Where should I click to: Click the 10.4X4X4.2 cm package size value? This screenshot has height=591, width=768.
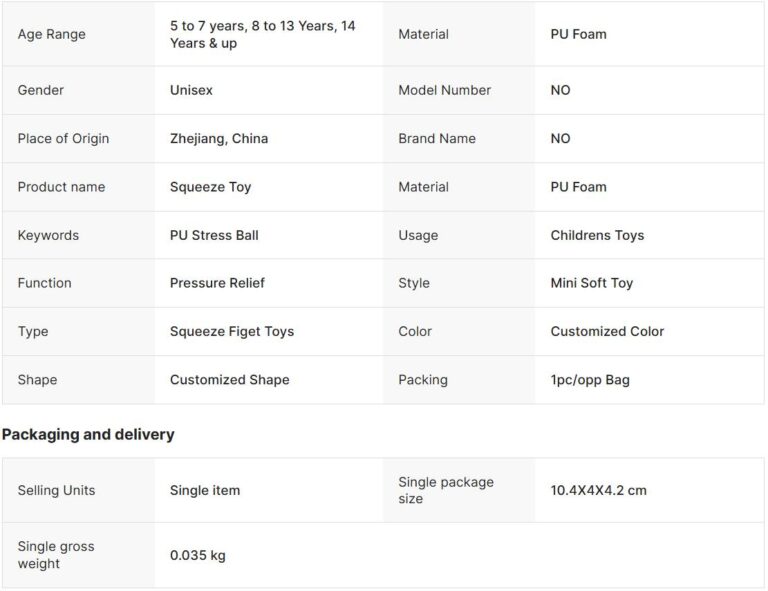point(598,490)
